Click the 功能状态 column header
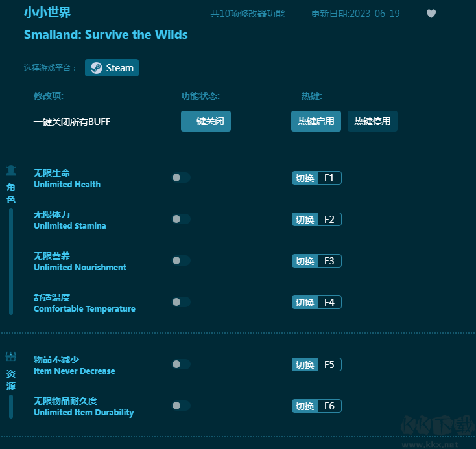Image resolution: width=476 pixels, height=449 pixels. tap(200, 96)
